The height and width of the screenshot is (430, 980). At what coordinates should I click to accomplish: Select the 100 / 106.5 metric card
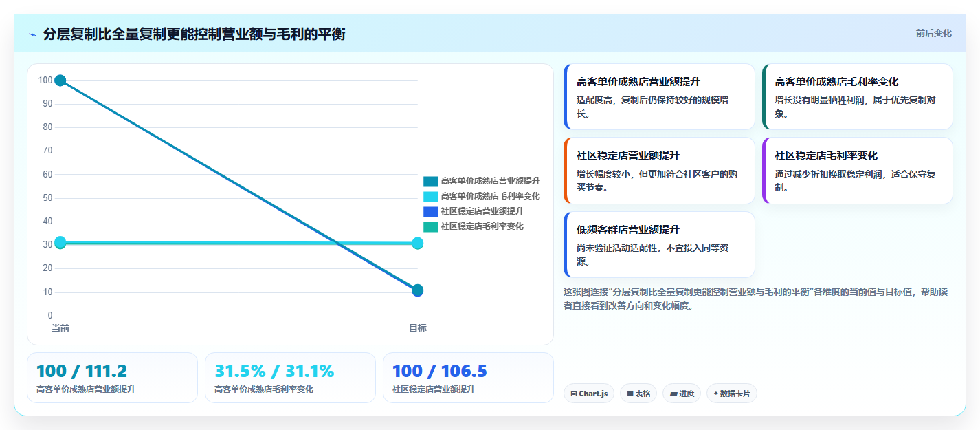[468, 378]
